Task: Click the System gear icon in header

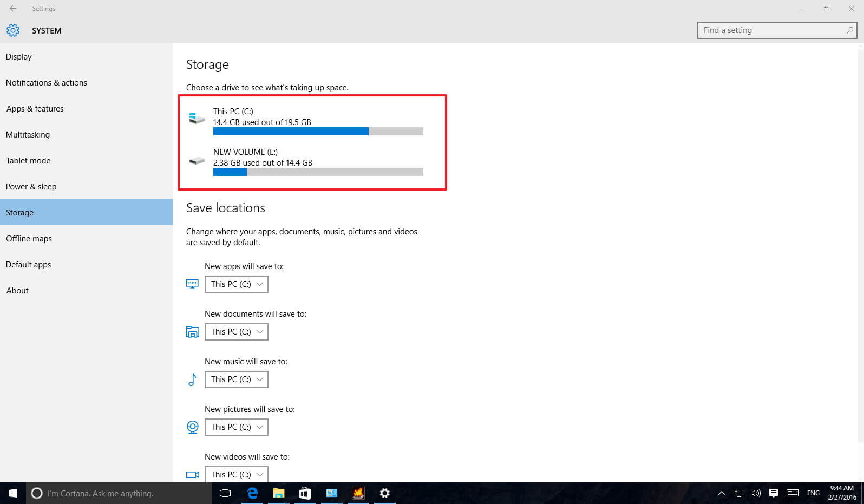Action: (13, 30)
